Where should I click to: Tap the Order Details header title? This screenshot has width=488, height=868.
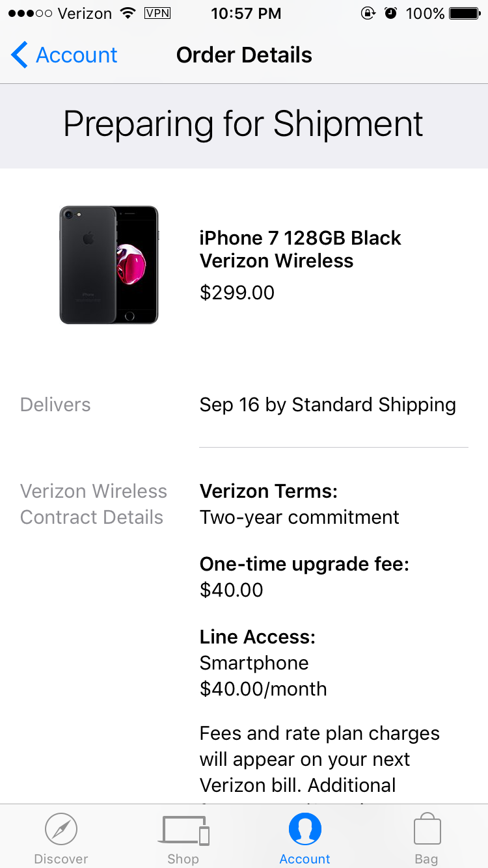[244, 55]
